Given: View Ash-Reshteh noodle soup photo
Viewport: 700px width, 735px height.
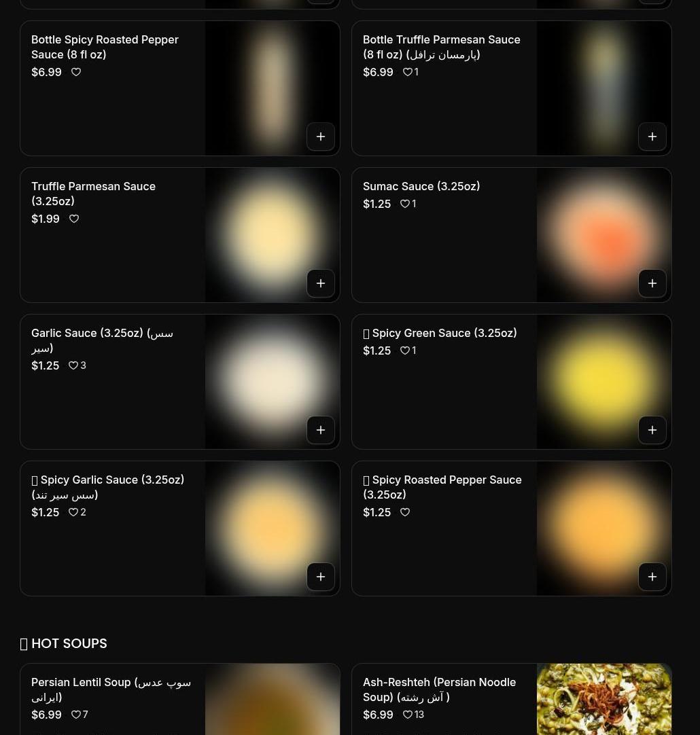Looking at the screenshot, I should tap(604, 700).
